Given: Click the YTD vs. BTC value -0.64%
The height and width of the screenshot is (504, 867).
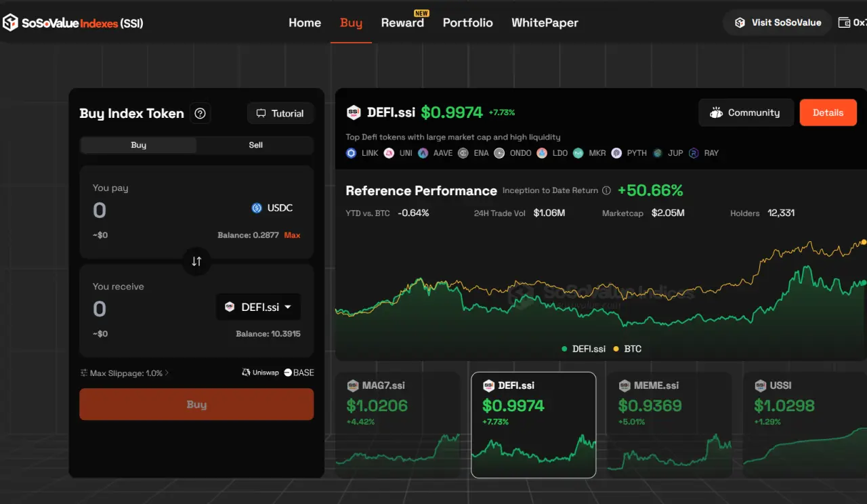Looking at the screenshot, I should click(x=413, y=213).
